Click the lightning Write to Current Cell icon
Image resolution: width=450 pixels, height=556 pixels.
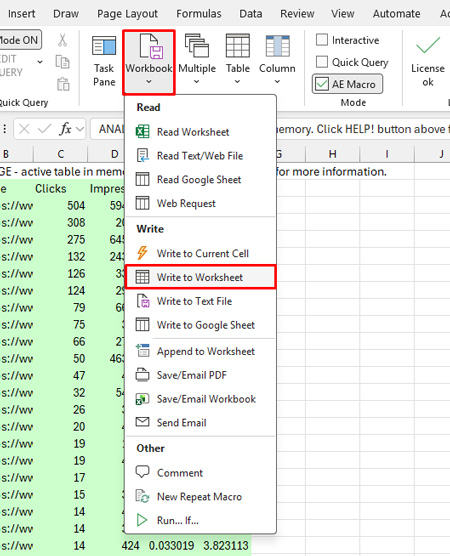click(x=143, y=253)
